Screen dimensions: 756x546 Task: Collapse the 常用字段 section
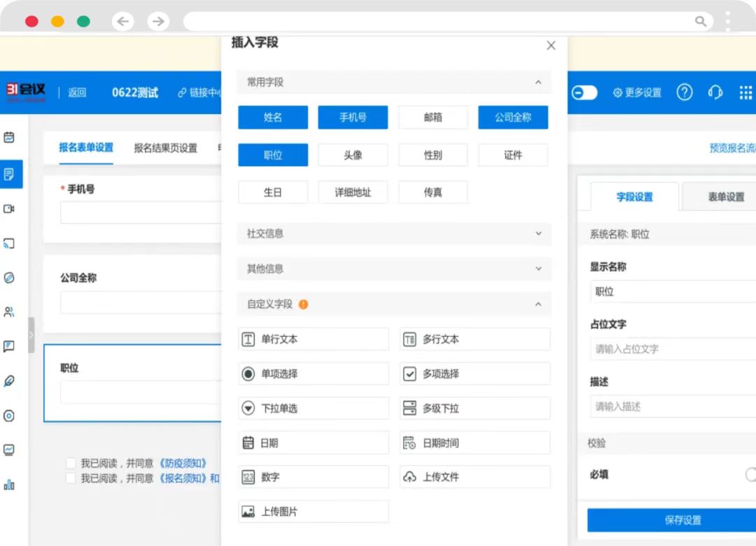click(x=538, y=82)
